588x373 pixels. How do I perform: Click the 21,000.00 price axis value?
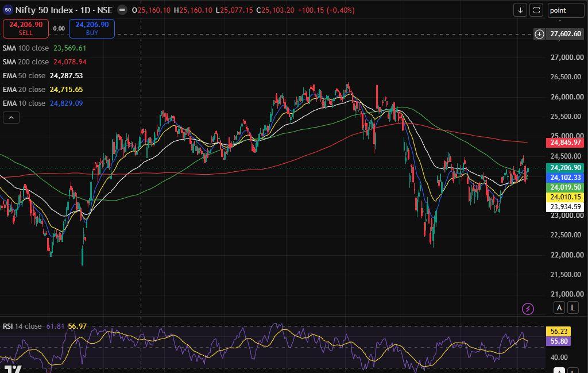(x=567, y=294)
